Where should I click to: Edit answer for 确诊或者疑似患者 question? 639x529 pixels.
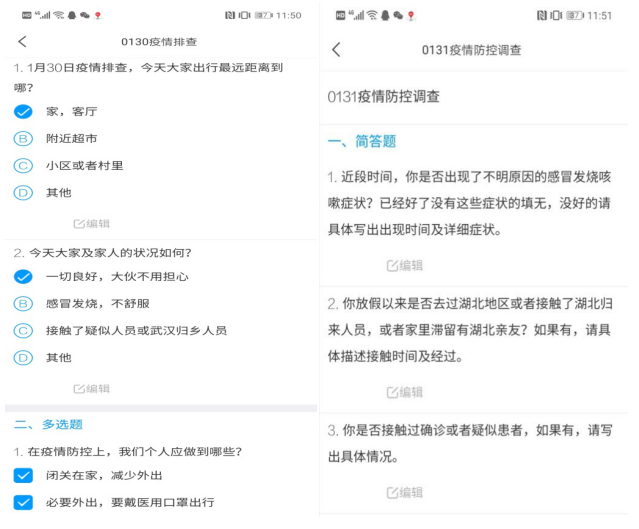point(405,492)
